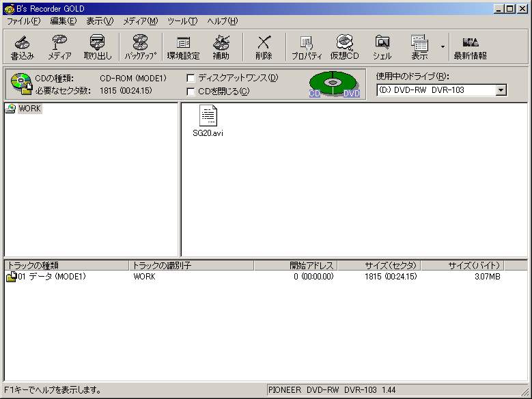Open the 編集(E) menu

tap(64, 21)
